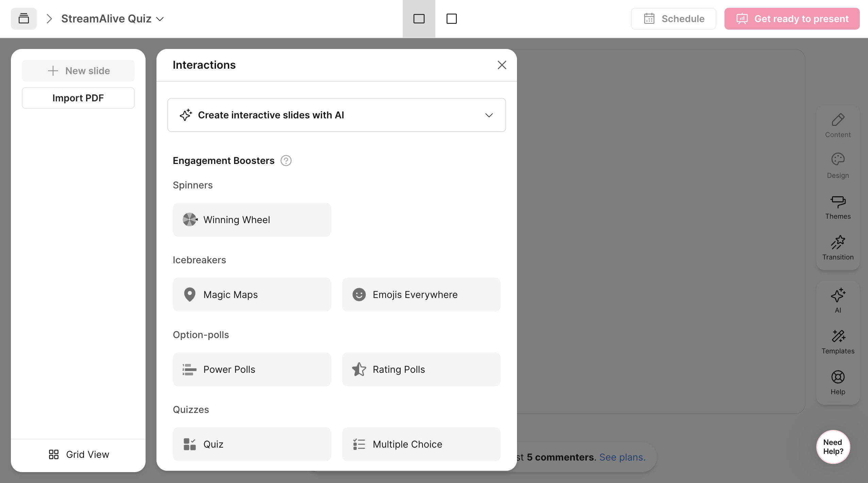Screen dimensions: 868x483
Task: Expand the breadcrumb chevron arrow
Action: coord(49,19)
